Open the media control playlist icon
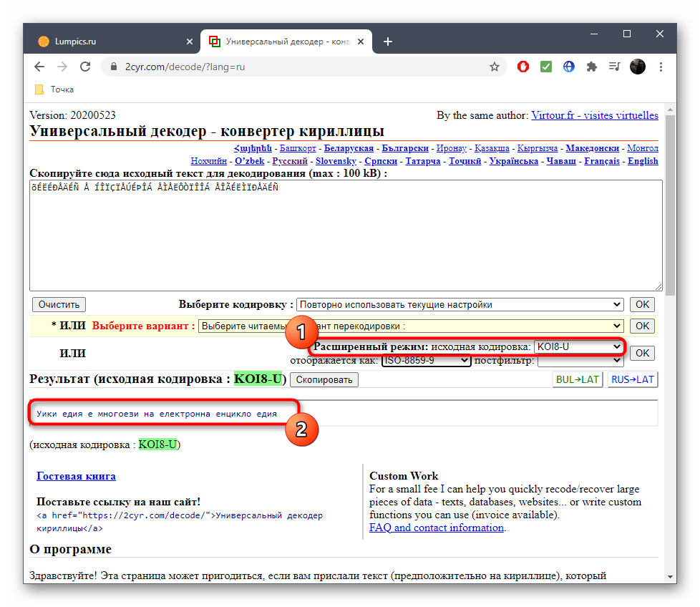Screen dimensions: 700x607 614,67
